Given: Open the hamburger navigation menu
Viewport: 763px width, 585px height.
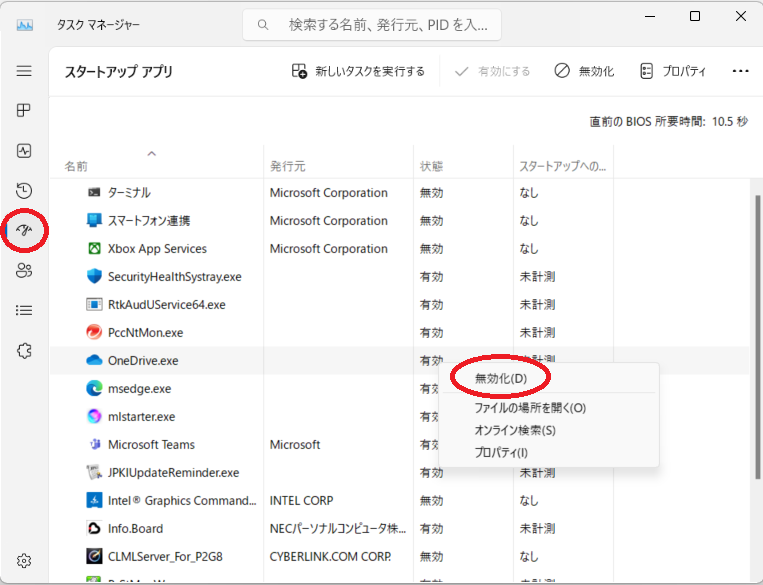Looking at the screenshot, I should click(24, 71).
